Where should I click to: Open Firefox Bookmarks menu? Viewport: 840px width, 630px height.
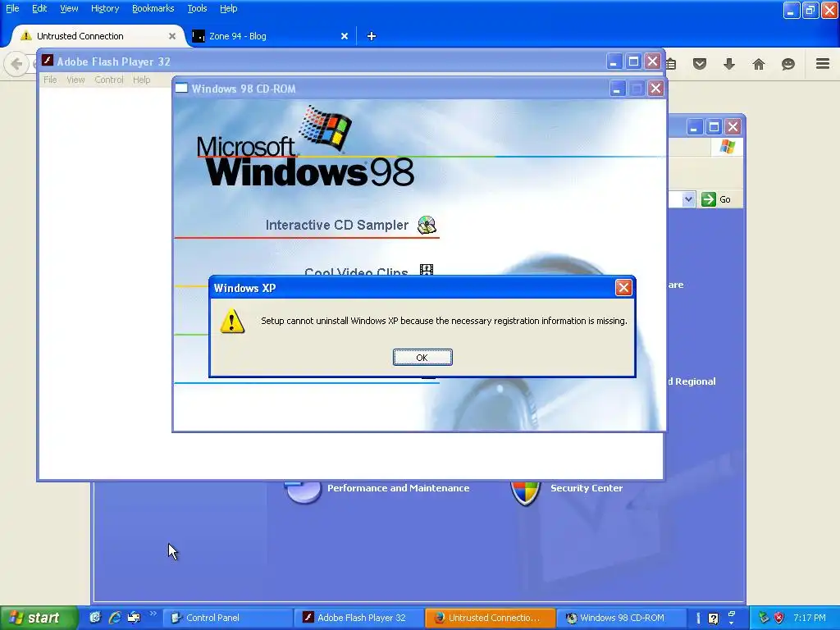pyautogui.click(x=153, y=8)
